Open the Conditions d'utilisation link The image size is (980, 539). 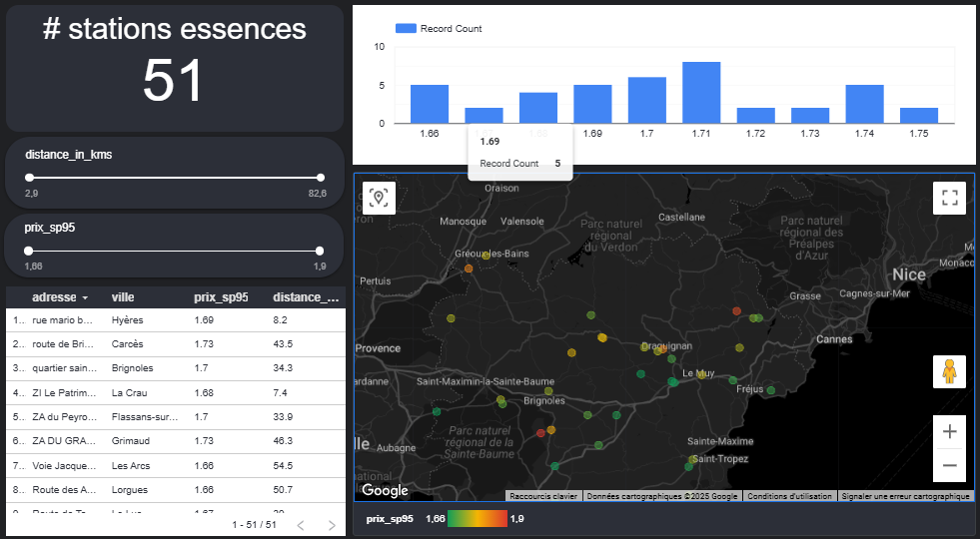(788, 496)
